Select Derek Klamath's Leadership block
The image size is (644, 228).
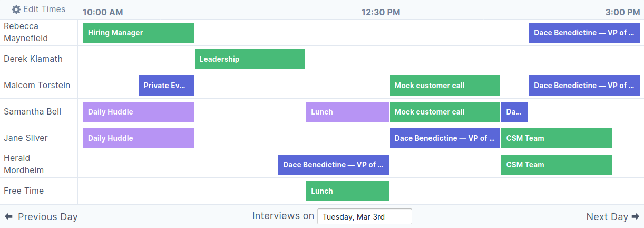click(x=250, y=59)
